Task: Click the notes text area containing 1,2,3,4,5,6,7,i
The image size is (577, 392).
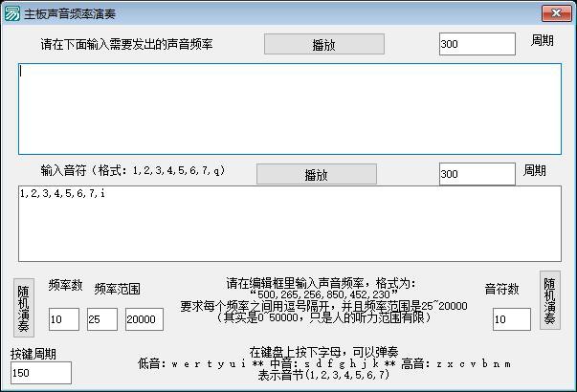Action: [x=289, y=221]
